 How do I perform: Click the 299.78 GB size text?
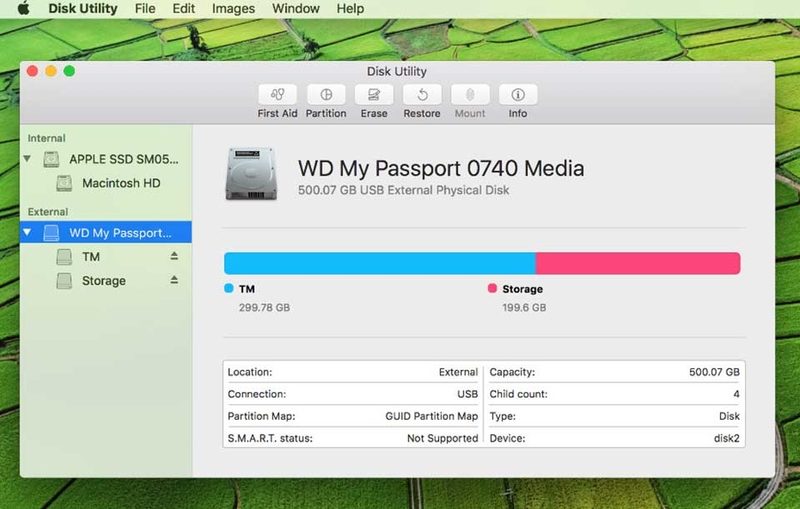point(264,308)
